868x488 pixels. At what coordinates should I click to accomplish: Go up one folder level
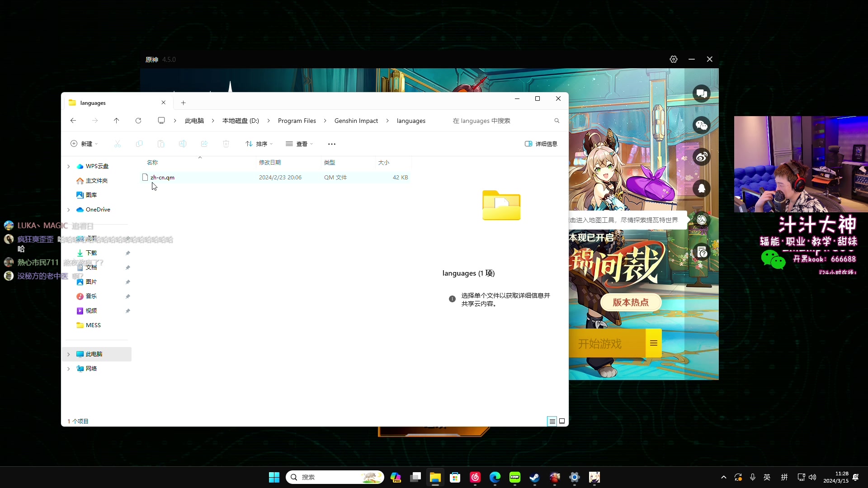[x=117, y=121]
